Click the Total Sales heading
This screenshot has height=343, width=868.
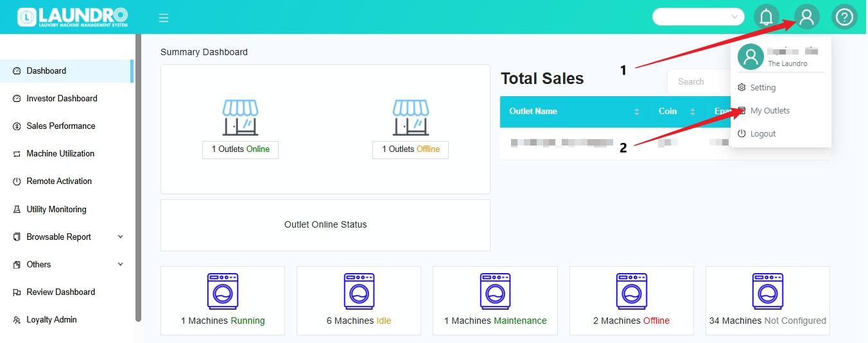pos(542,79)
